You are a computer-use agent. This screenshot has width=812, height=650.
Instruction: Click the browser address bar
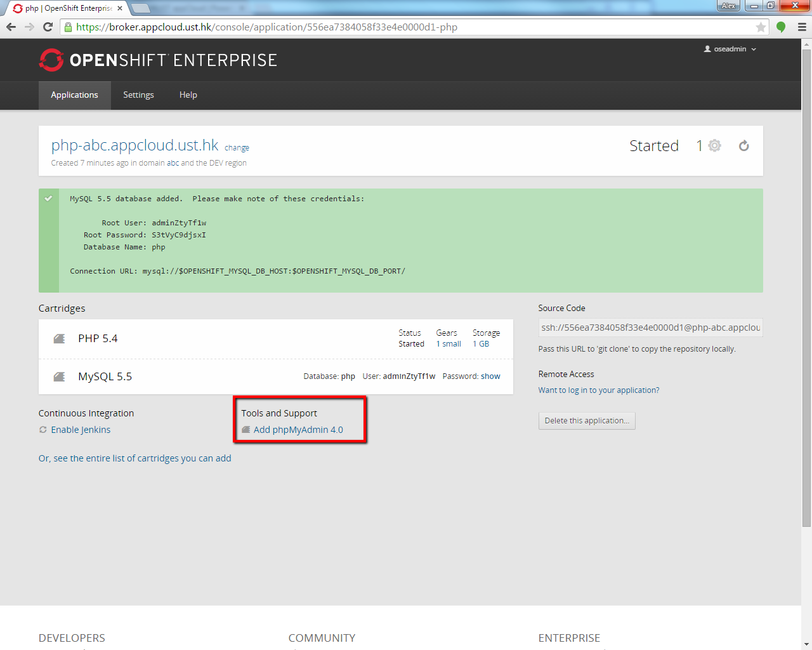412,27
